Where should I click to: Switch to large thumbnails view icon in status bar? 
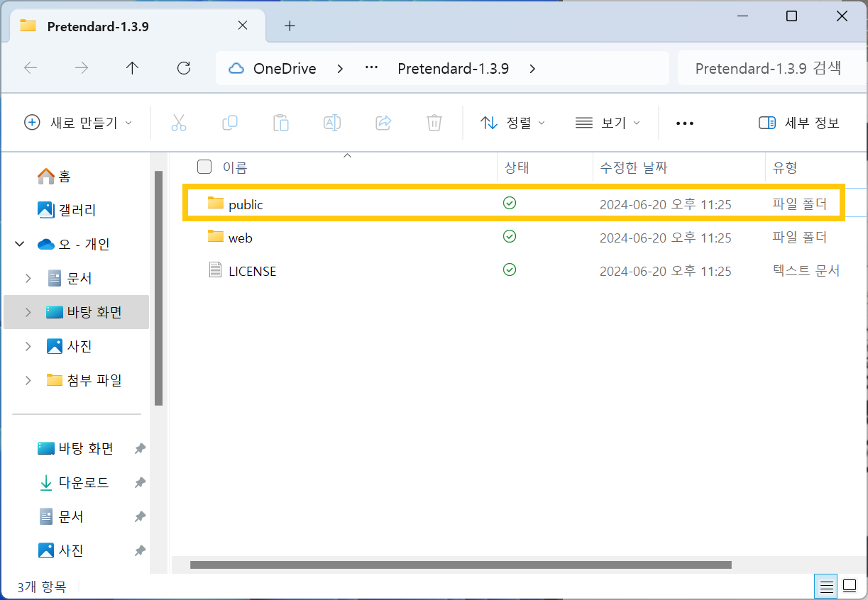[849, 587]
